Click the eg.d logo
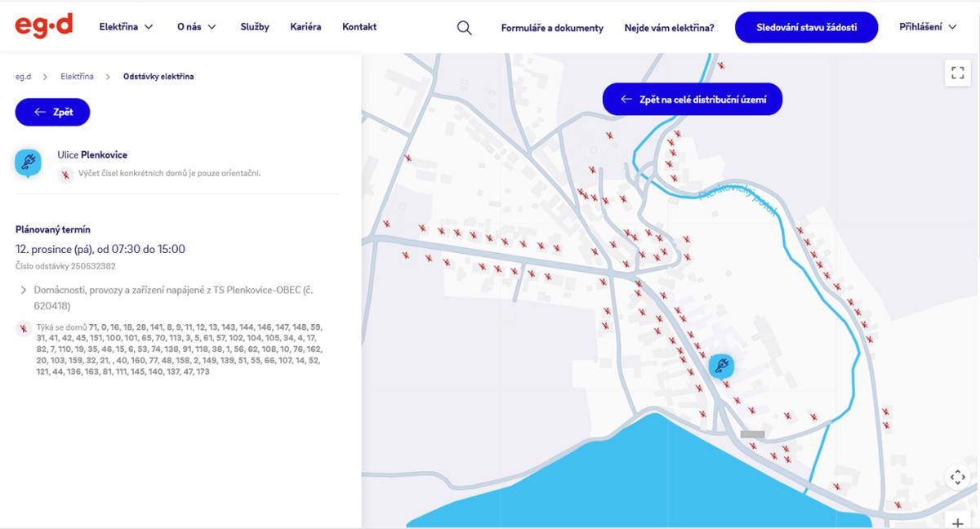The height and width of the screenshot is (529, 980). (x=43, y=26)
